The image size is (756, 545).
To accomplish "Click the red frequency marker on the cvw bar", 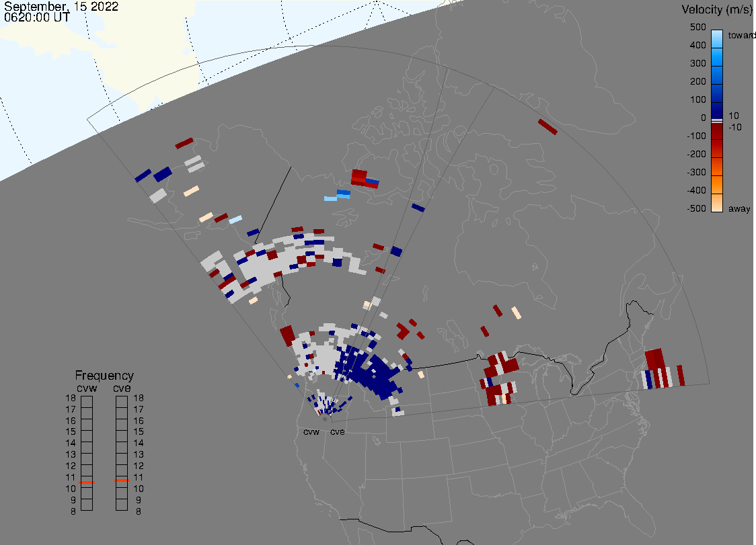I will 87,483.
